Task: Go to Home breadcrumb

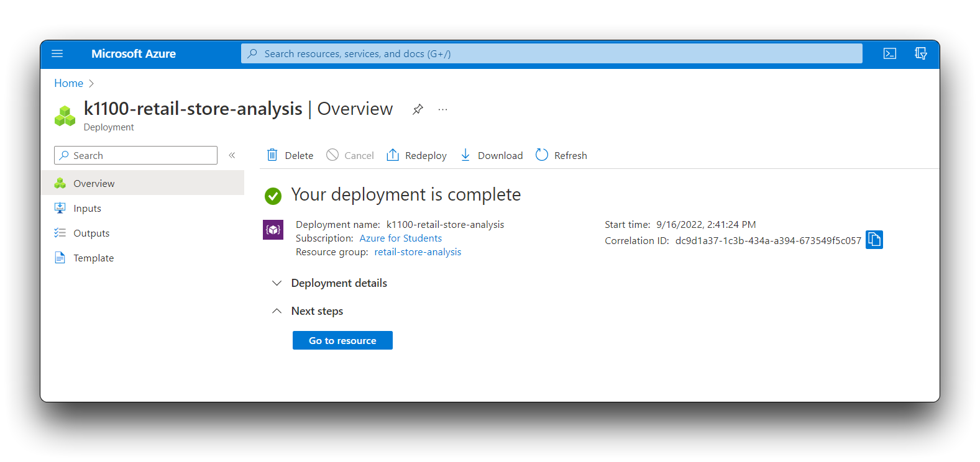Action: click(x=68, y=83)
